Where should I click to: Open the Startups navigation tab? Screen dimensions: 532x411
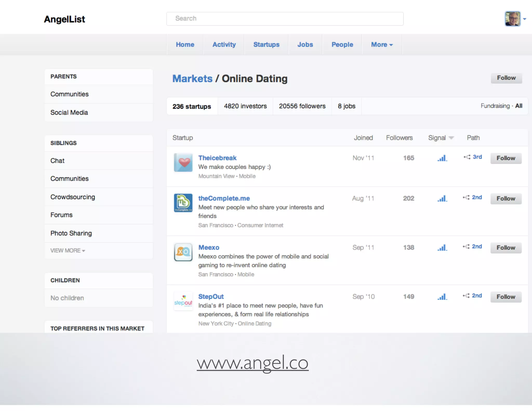(x=266, y=44)
